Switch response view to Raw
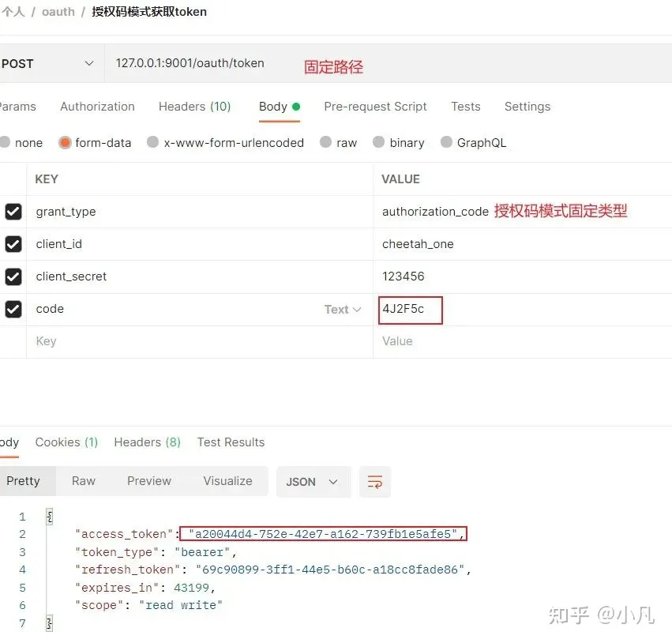This screenshot has width=672, height=643. point(83,480)
